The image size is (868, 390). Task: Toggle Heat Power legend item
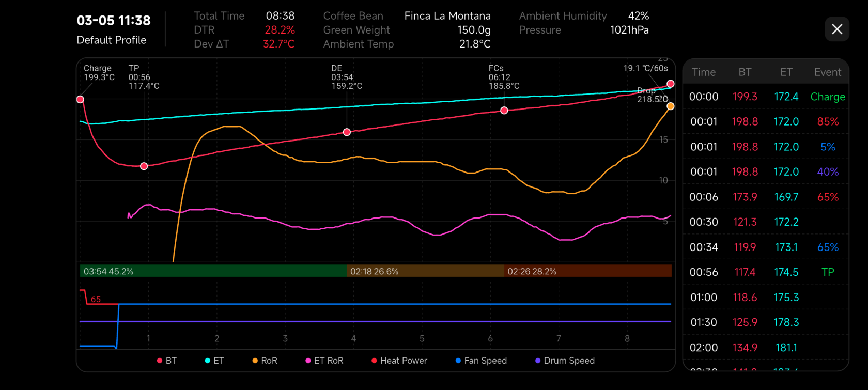[399, 361]
